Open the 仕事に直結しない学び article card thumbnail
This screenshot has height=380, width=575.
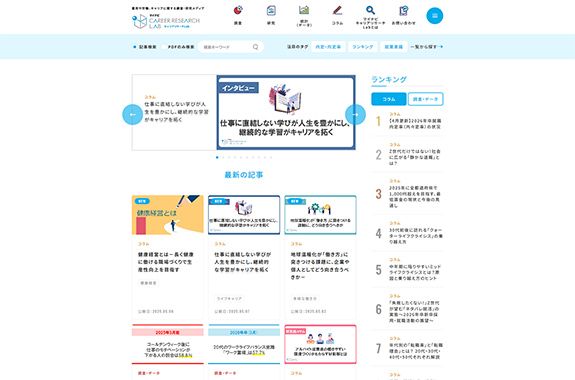(x=244, y=215)
